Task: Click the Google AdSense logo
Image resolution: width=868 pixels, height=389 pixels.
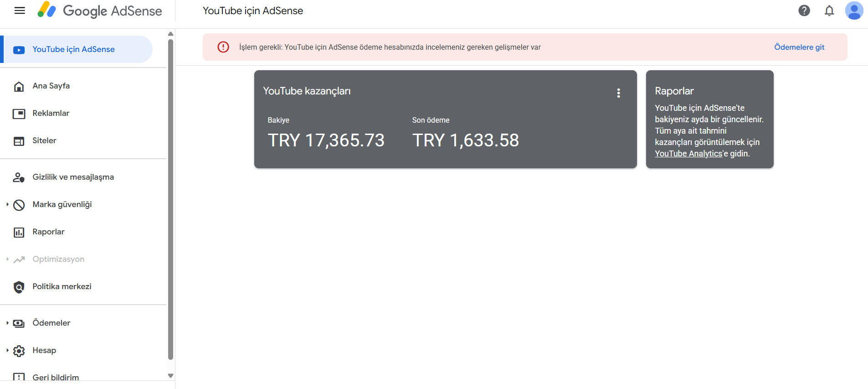Action: coord(100,10)
